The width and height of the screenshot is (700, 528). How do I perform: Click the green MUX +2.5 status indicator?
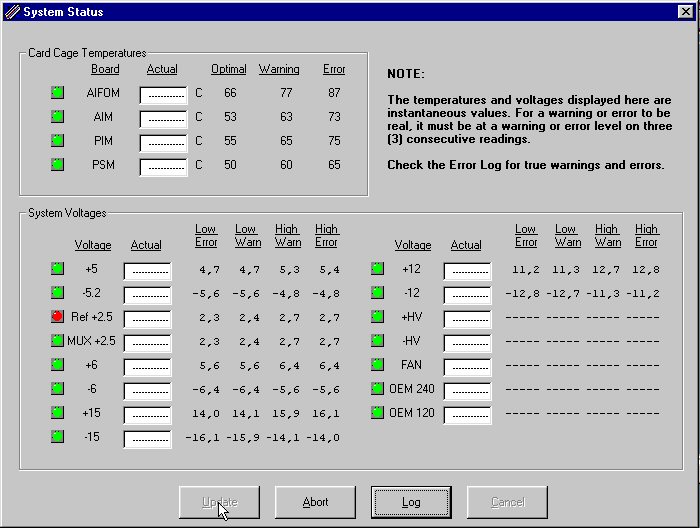[x=58, y=341]
